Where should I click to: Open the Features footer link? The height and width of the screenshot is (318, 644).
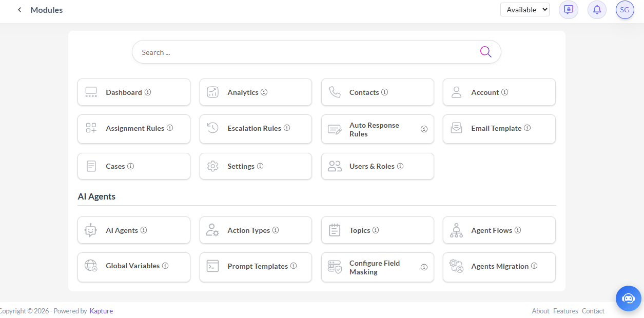(x=565, y=311)
